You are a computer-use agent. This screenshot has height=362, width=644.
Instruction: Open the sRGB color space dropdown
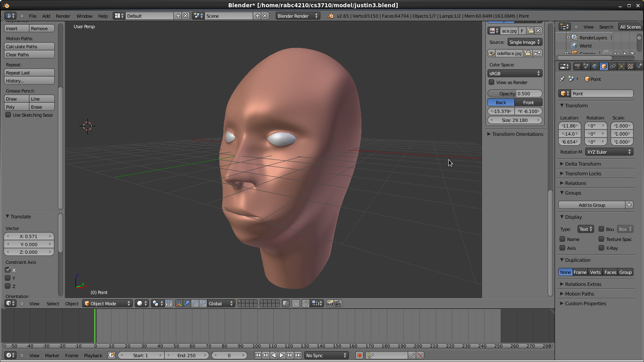515,74
